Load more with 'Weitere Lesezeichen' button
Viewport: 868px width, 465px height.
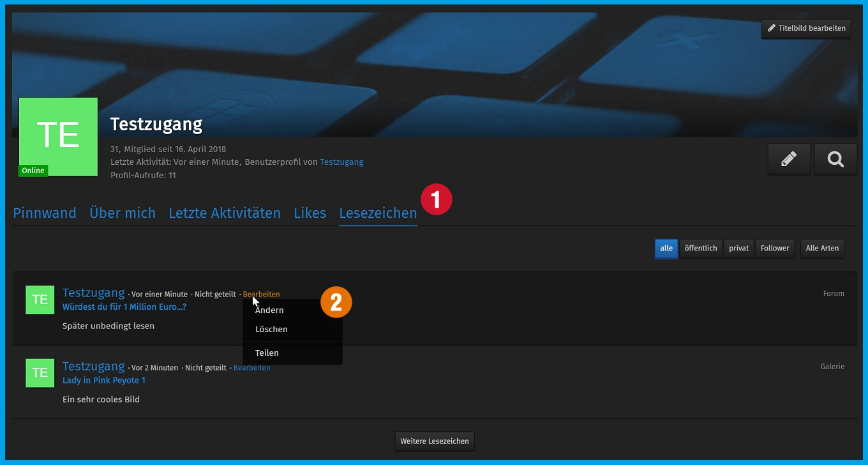pyautogui.click(x=435, y=441)
